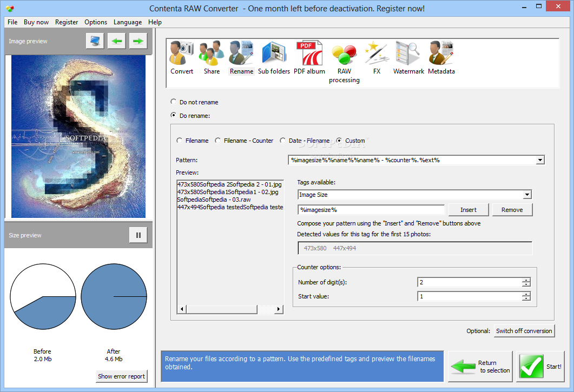Click the preview list horizontal scrollbar thumb
The image size is (574, 392).
click(x=222, y=309)
